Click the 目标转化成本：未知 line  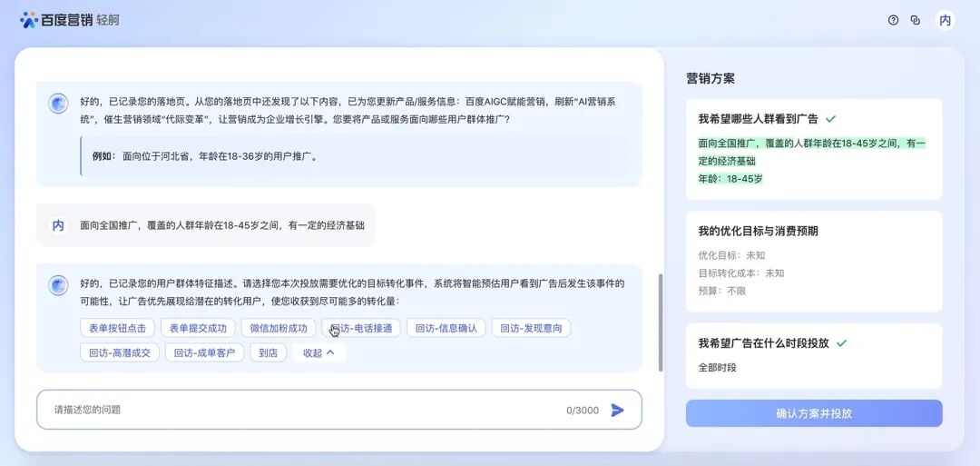(741, 273)
